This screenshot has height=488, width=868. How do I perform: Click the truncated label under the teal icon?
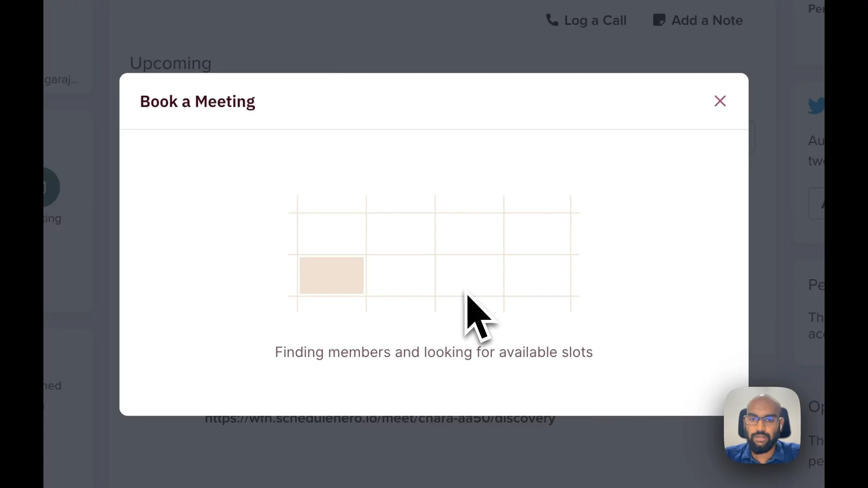(52, 219)
